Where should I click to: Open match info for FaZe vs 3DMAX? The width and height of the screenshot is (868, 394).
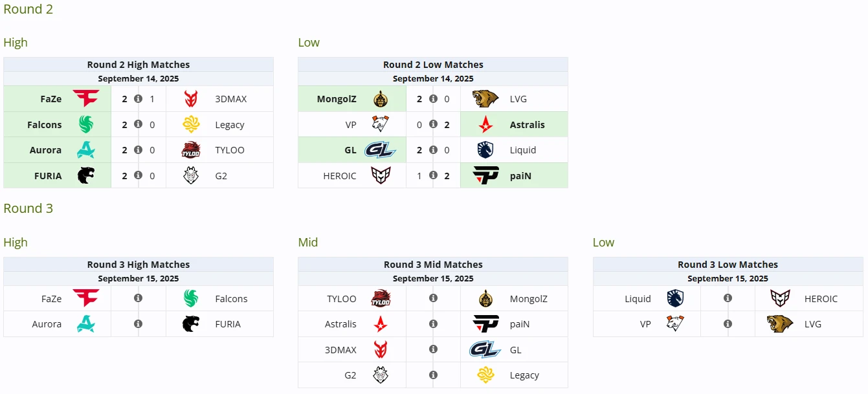tap(138, 99)
